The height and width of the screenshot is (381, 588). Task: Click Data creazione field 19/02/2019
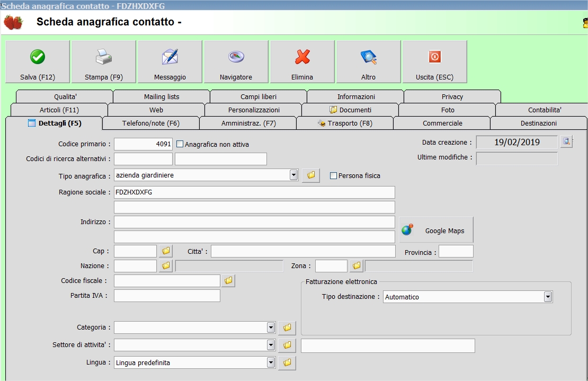pos(516,142)
